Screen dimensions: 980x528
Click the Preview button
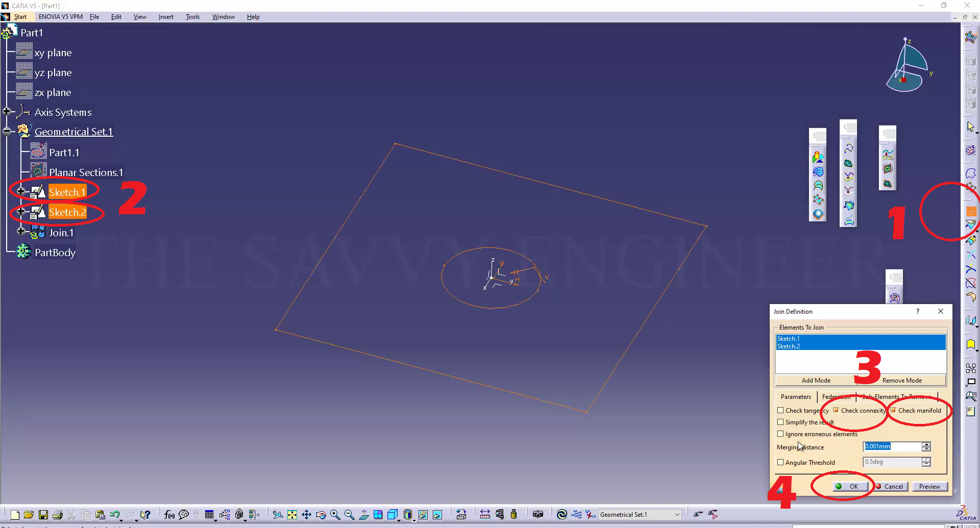[x=929, y=487]
